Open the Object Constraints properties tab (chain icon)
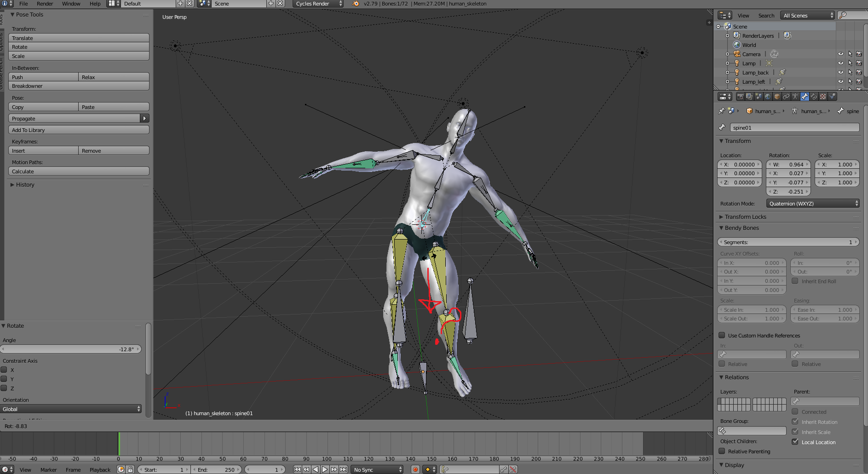The image size is (868, 474). click(x=786, y=97)
